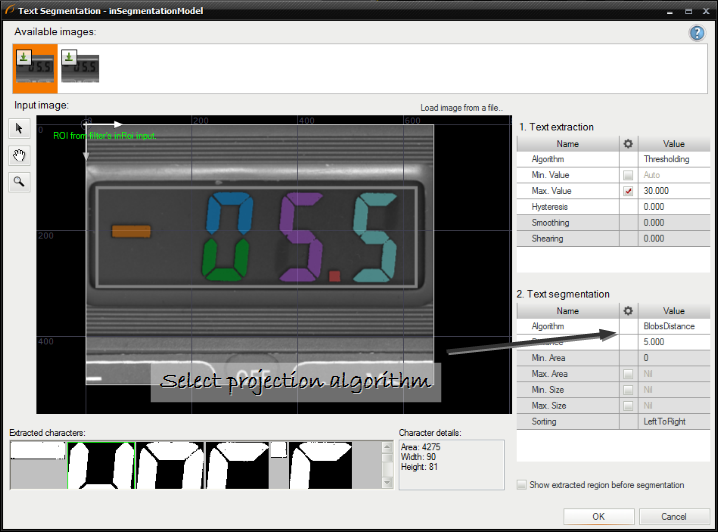718x532 pixels.
Task: Select the first orange-highlighted available image
Action: click(x=35, y=66)
